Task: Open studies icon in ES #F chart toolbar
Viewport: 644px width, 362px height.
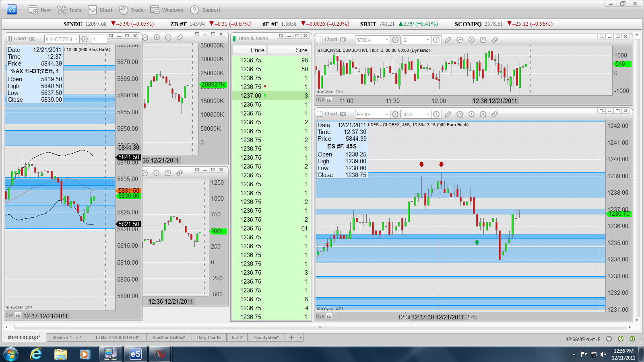Action: click(x=460, y=114)
